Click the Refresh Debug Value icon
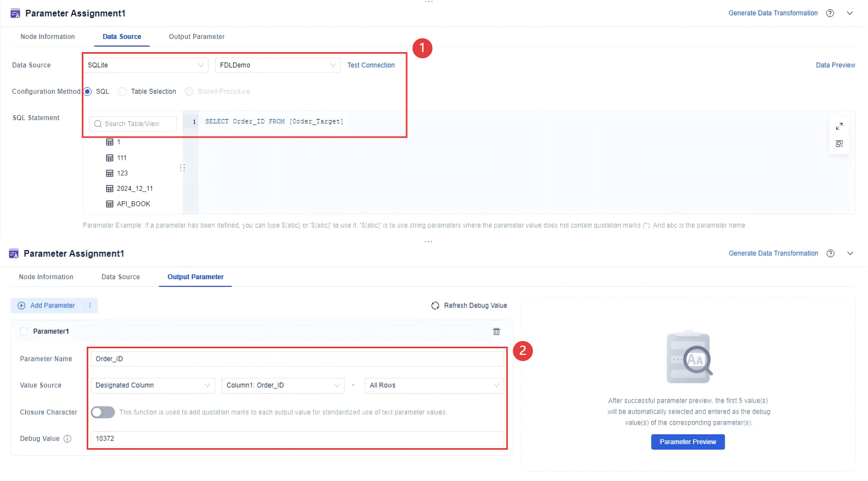 tap(435, 305)
